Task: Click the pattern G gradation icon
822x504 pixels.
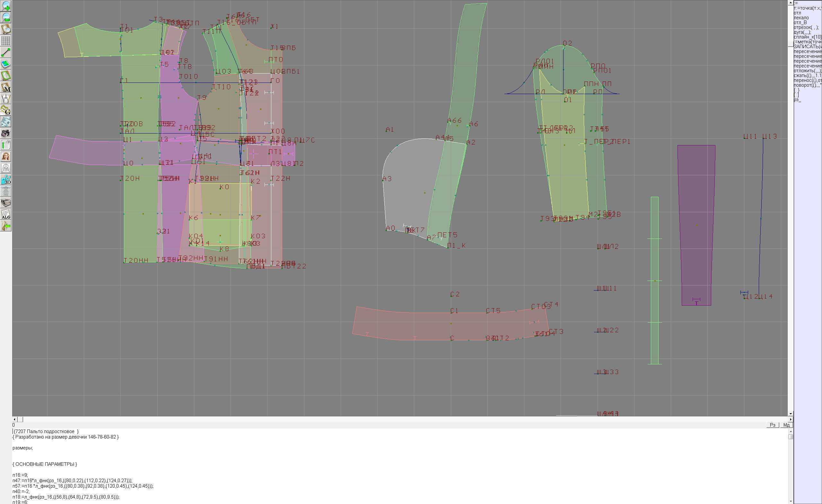Action: (6, 110)
